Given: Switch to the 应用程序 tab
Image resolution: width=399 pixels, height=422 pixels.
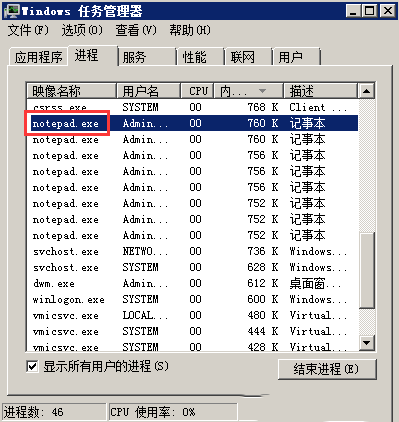Looking at the screenshot, I should tap(38, 57).
